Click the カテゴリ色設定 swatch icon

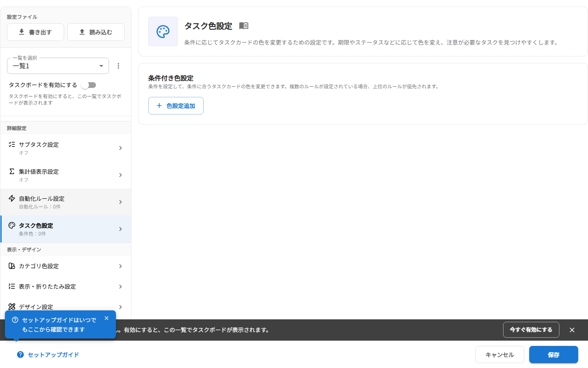pyautogui.click(x=12, y=266)
